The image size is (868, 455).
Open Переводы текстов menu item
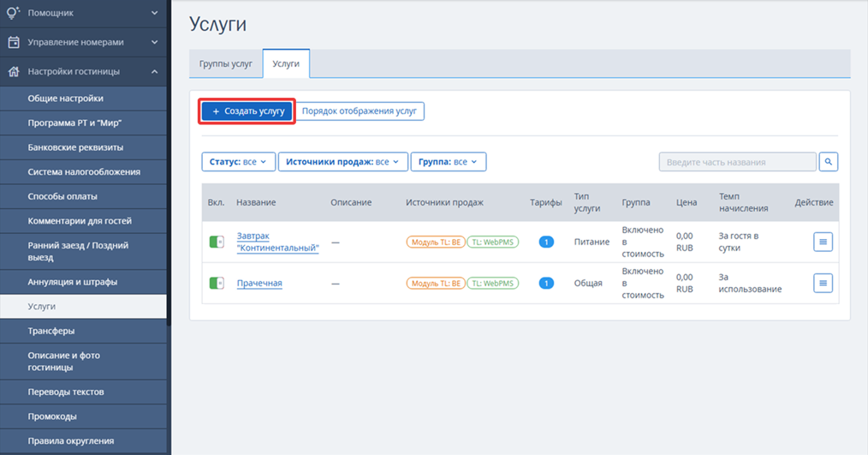click(83, 392)
